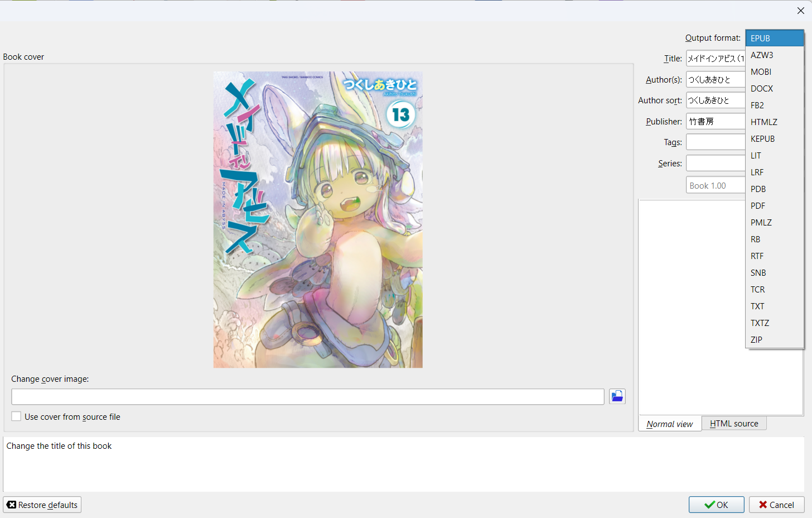This screenshot has height=518, width=812.
Task: Focus the Tags input field
Action: point(716,142)
